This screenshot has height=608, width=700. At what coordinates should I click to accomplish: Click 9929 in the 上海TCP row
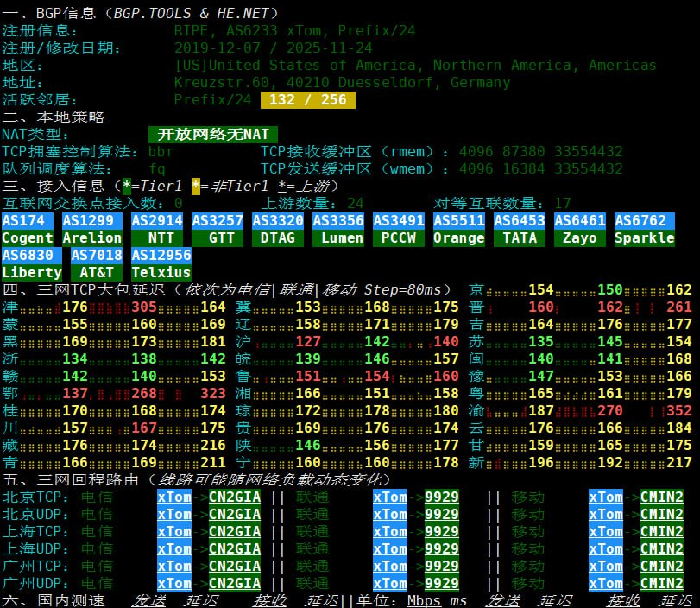[442, 532]
